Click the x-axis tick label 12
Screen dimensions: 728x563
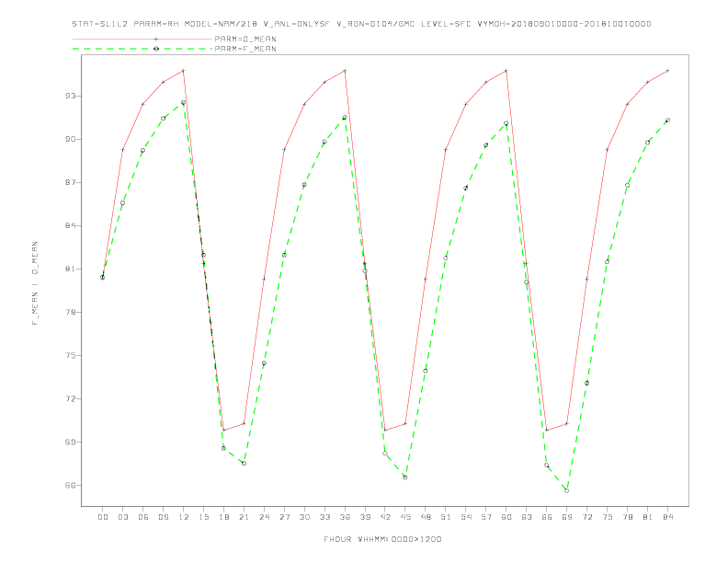(184, 517)
